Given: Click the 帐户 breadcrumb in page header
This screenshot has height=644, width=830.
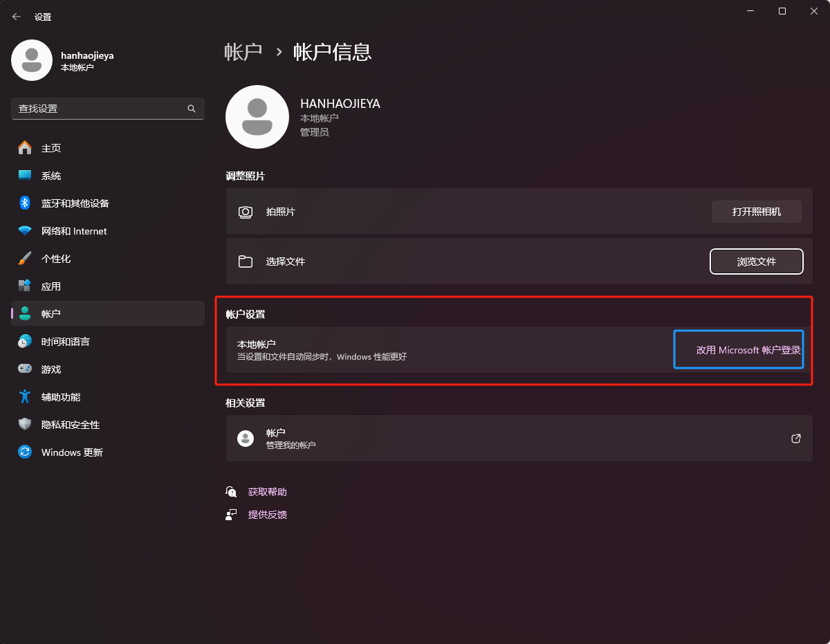Looking at the screenshot, I should pyautogui.click(x=243, y=52).
